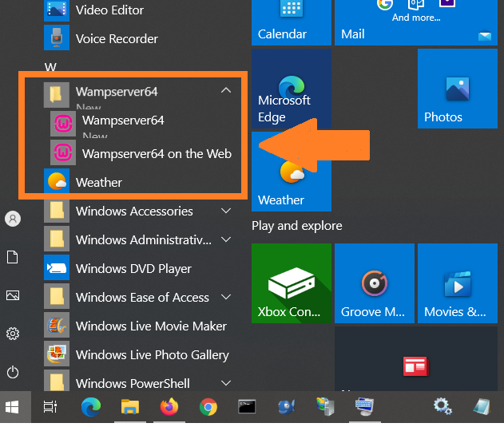
Task: Open the Photos tile
Action: (x=455, y=89)
